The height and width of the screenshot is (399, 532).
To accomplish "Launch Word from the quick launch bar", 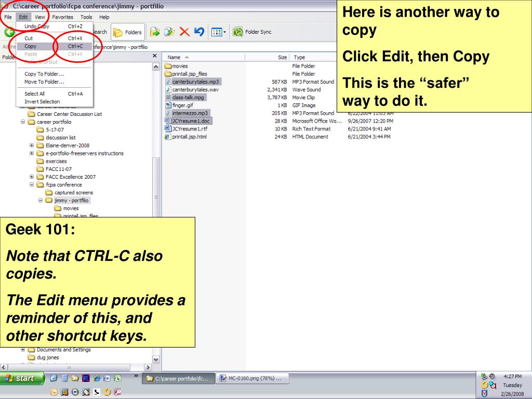I will click(x=107, y=378).
